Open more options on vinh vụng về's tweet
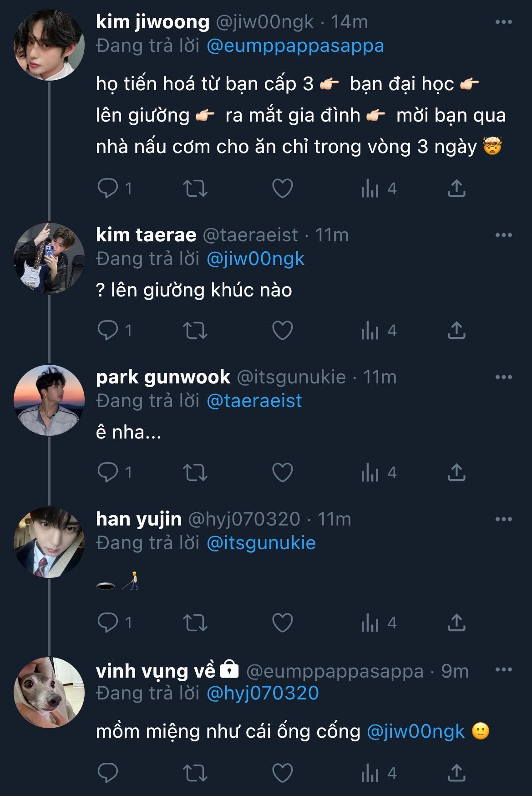The height and width of the screenshot is (796, 532). tap(503, 669)
